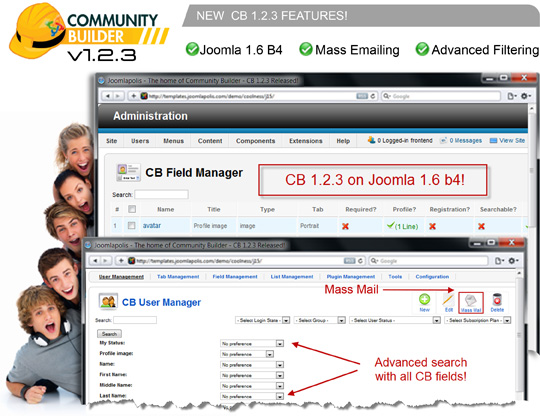Click the Delete trash icon in CB User Manager
Viewport: 540px width, 416px height.
(x=497, y=300)
